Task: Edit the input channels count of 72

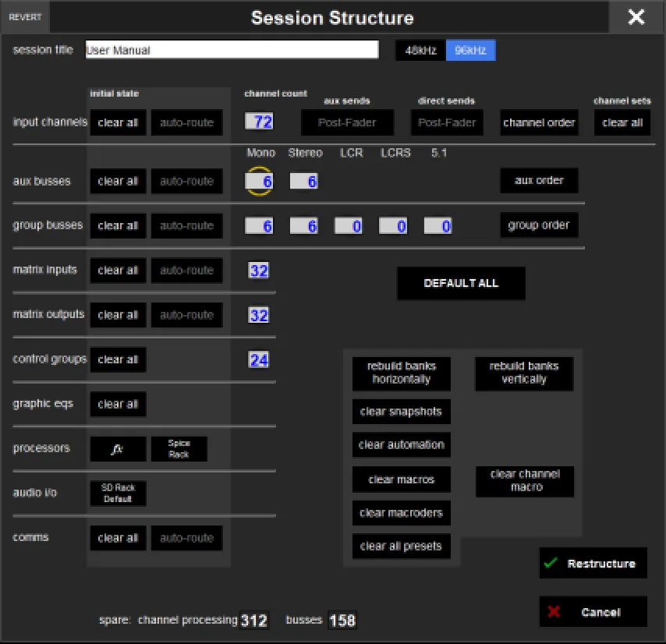Action: click(259, 122)
